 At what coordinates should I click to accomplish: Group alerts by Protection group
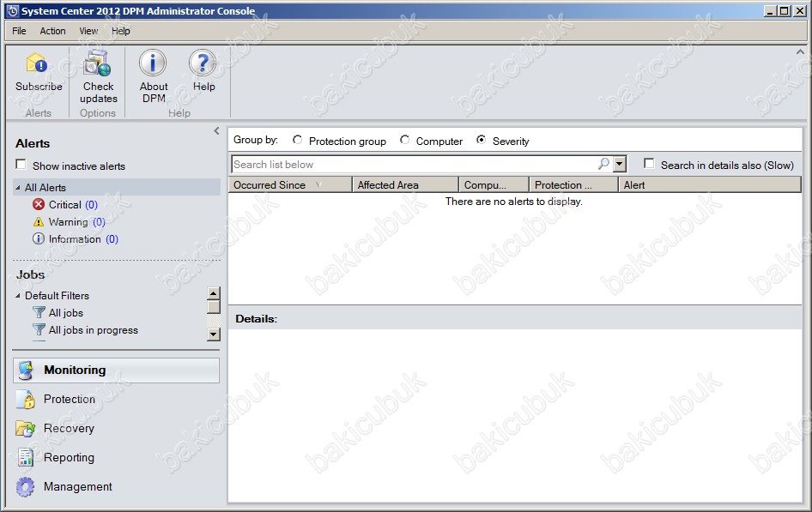point(297,140)
